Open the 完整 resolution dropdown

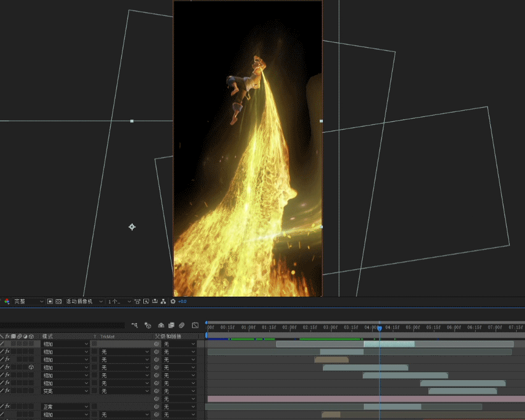pyautogui.click(x=28, y=301)
